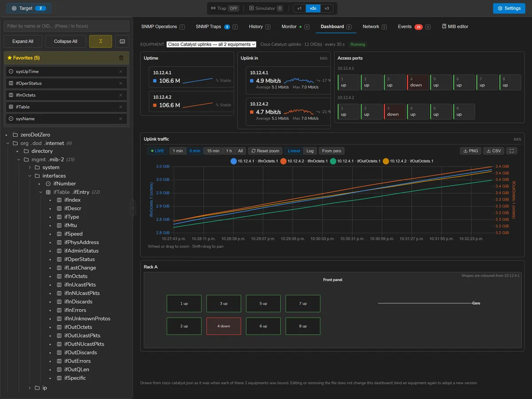Click the 7 up shape in Rack A

point(303,304)
